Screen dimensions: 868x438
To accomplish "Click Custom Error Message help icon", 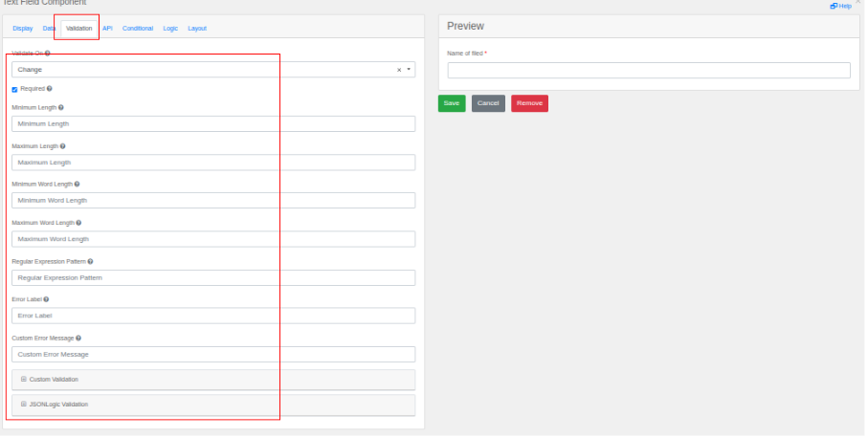I will (x=78, y=338).
